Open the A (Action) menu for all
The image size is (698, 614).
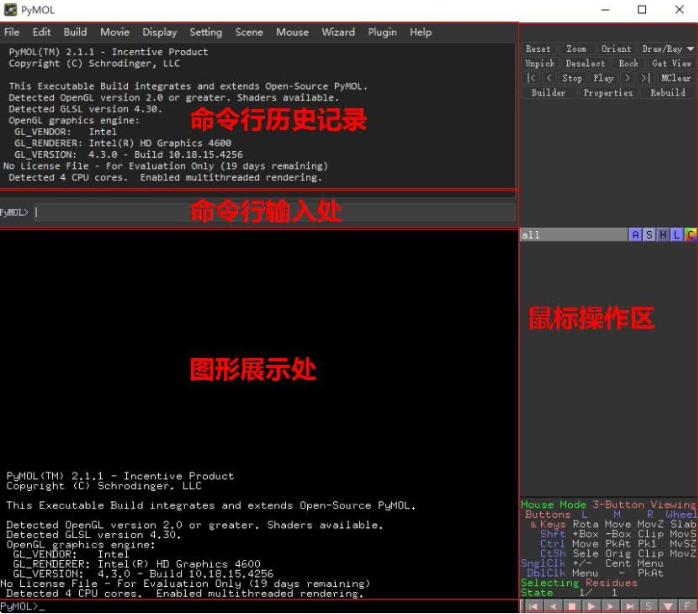coord(635,235)
